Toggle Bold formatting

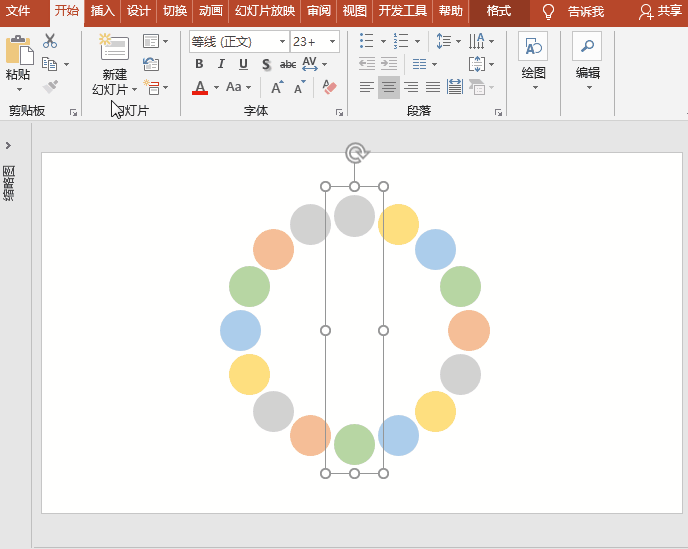(199, 64)
